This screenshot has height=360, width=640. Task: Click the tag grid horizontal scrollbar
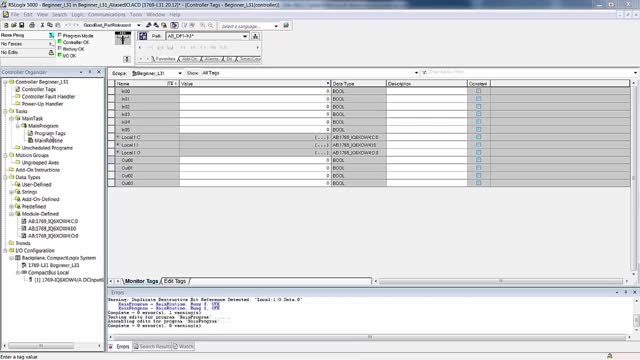pyautogui.click(x=501, y=281)
